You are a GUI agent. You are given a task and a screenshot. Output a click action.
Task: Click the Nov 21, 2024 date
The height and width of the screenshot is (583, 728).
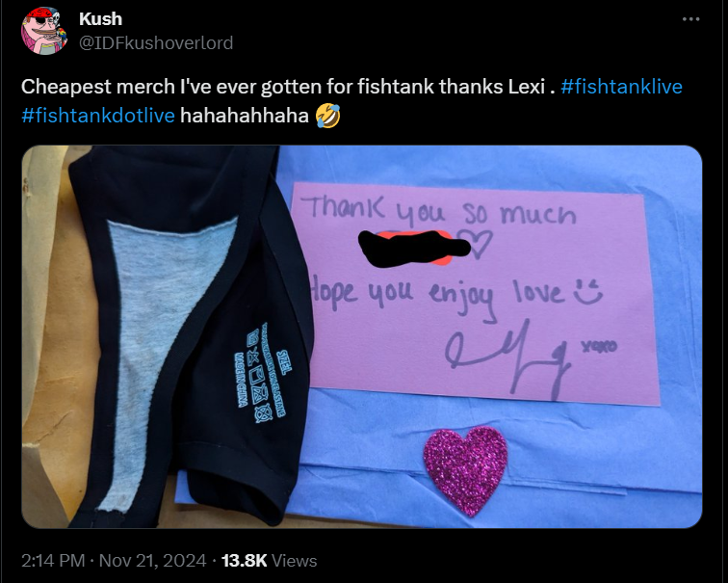pyautogui.click(x=152, y=561)
